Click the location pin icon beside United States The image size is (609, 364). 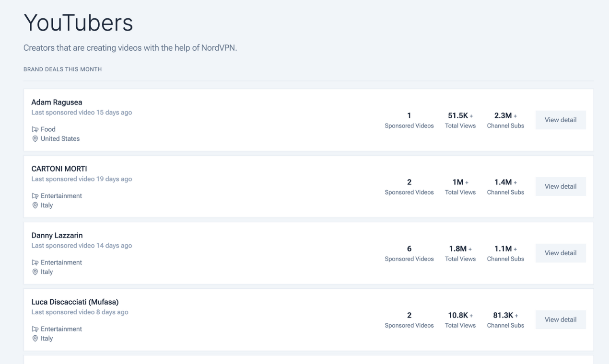pyautogui.click(x=35, y=139)
